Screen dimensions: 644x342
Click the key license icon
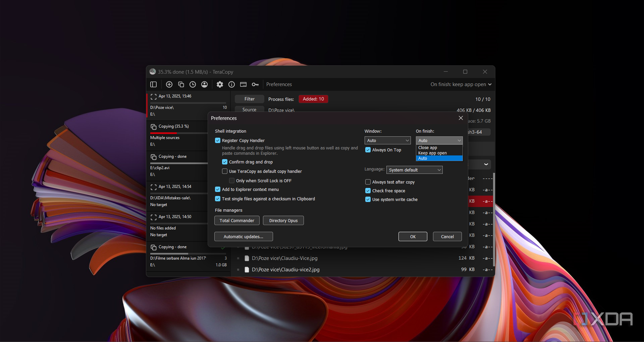(255, 84)
